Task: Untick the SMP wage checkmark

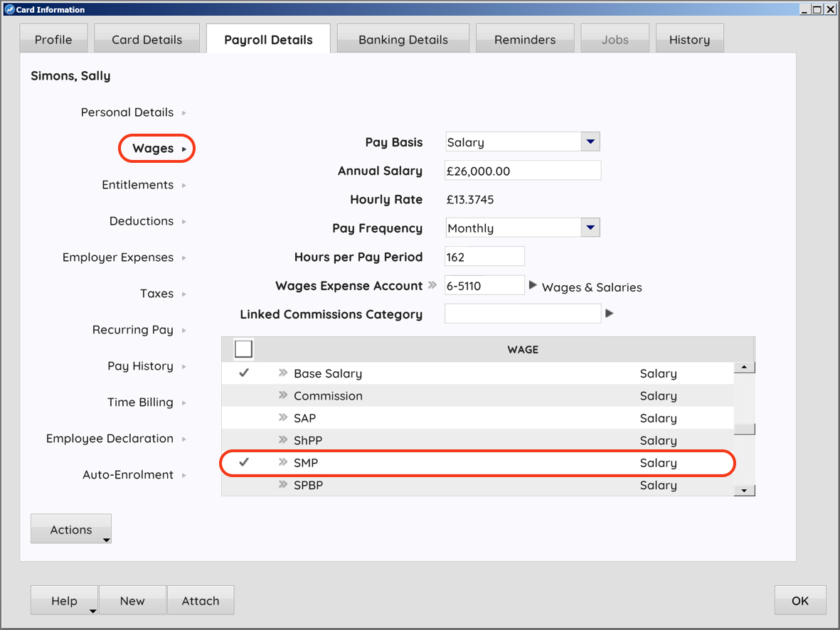Action: coord(244,463)
